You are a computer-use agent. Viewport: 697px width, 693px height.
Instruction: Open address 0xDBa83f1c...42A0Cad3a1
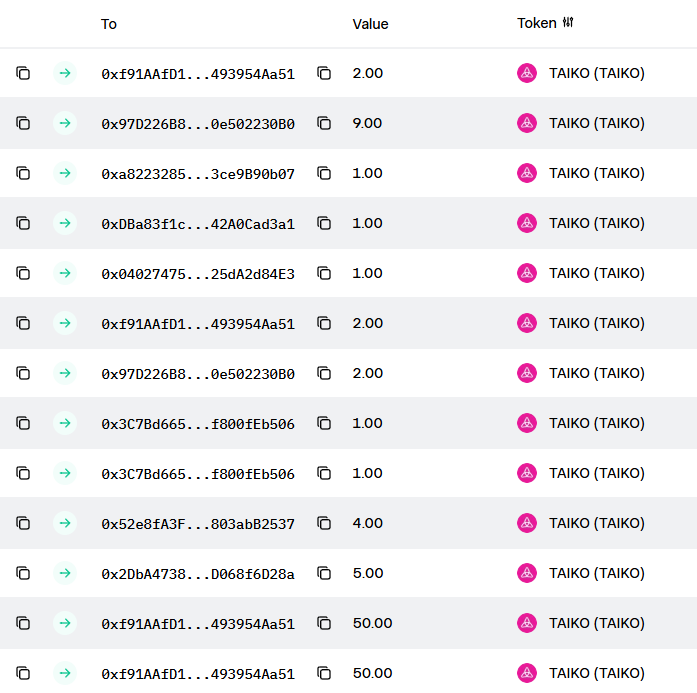point(198,224)
